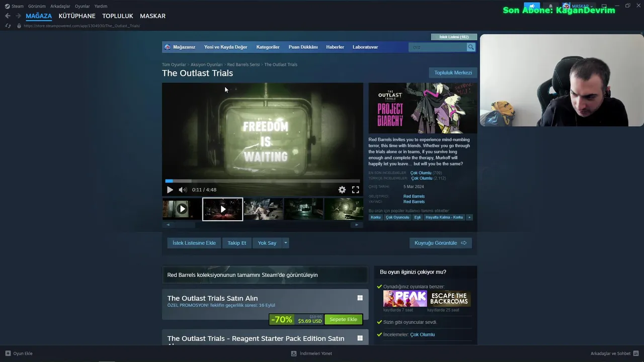Click the Takip Et button
The image size is (644, 362).
coord(236,243)
